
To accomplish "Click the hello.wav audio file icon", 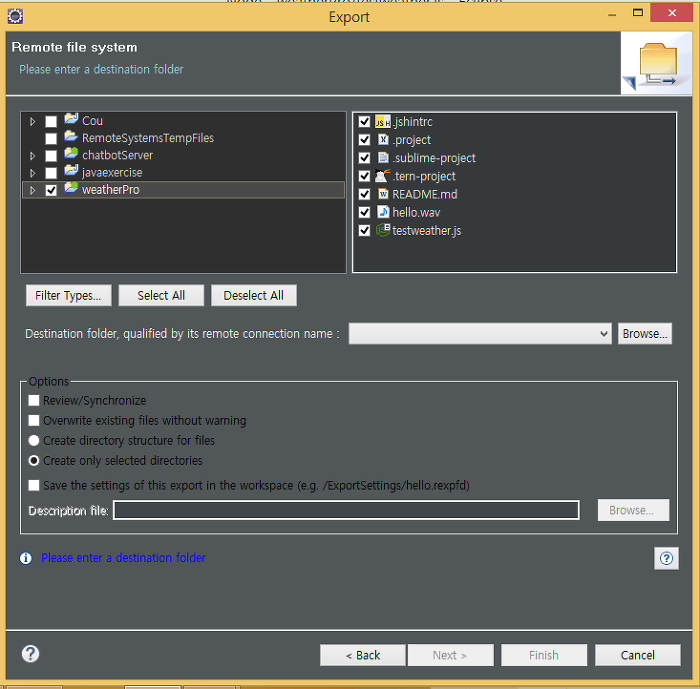I will [383, 212].
